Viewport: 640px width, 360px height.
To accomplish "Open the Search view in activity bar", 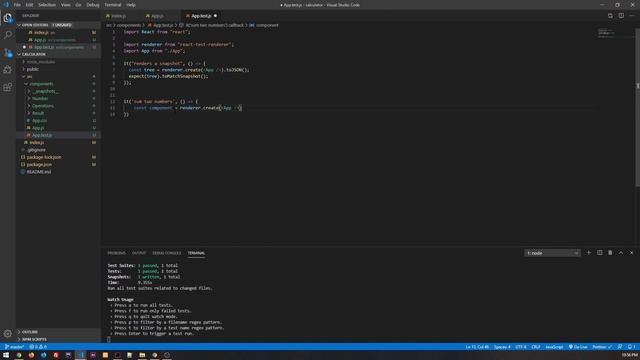I will (8, 35).
